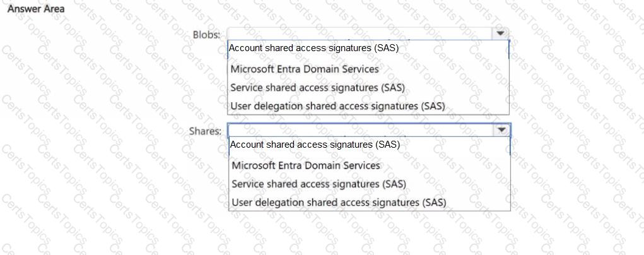Screen dimensions: 644x255
Task: Select Account shared access signatures for Shares
Action: click(x=315, y=145)
